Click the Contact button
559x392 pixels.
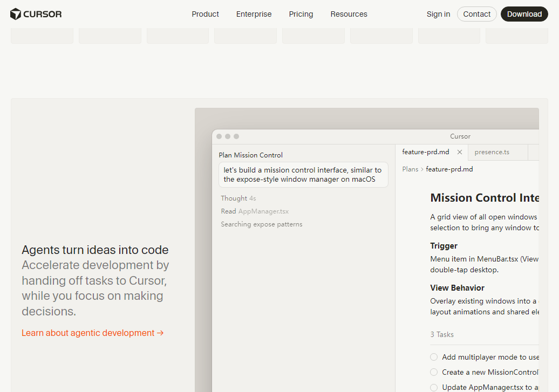(476, 14)
